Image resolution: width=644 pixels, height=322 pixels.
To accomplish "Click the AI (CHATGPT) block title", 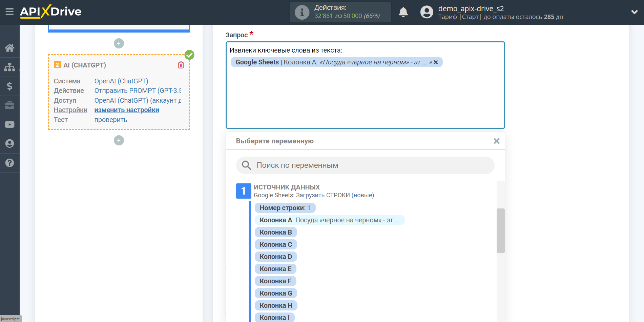I will point(85,65).
